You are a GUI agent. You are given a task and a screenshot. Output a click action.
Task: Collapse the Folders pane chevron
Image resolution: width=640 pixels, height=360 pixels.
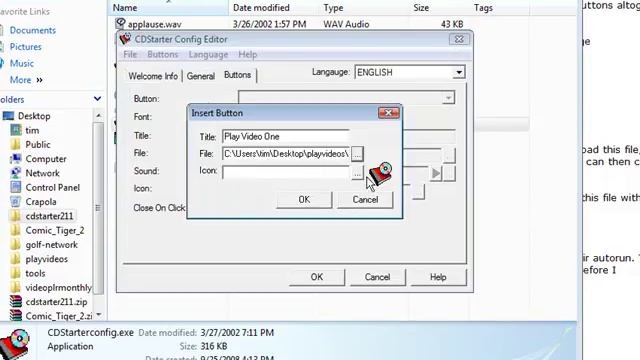click(97, 99)
